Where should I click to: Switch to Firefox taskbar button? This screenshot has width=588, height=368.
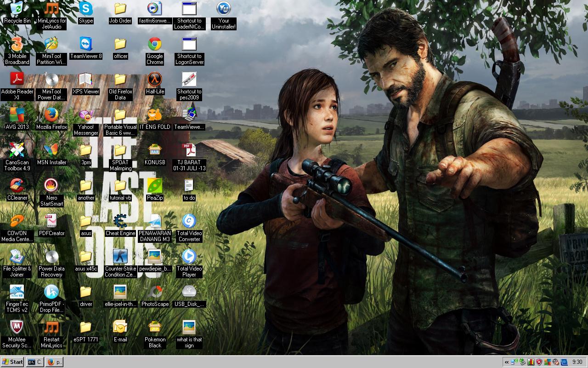point(55,362)
